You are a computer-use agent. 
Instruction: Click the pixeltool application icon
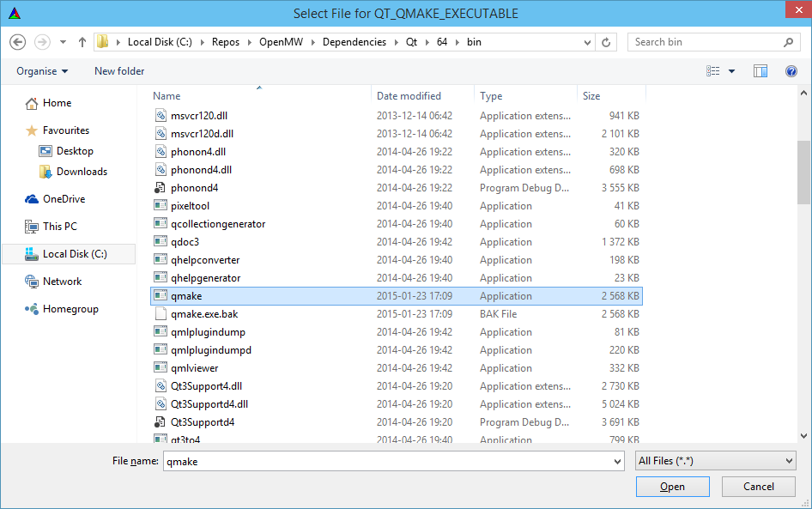(x=161, y=205)
